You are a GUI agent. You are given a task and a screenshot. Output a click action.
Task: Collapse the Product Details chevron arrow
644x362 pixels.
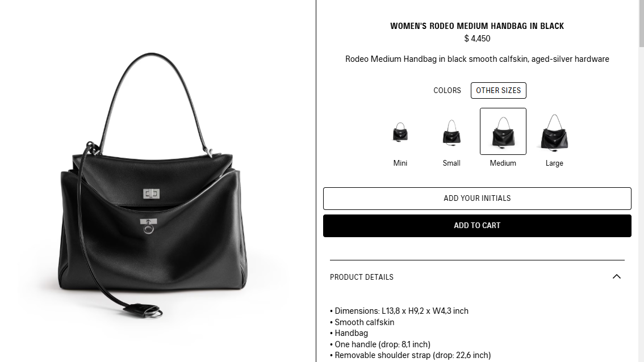617,277
